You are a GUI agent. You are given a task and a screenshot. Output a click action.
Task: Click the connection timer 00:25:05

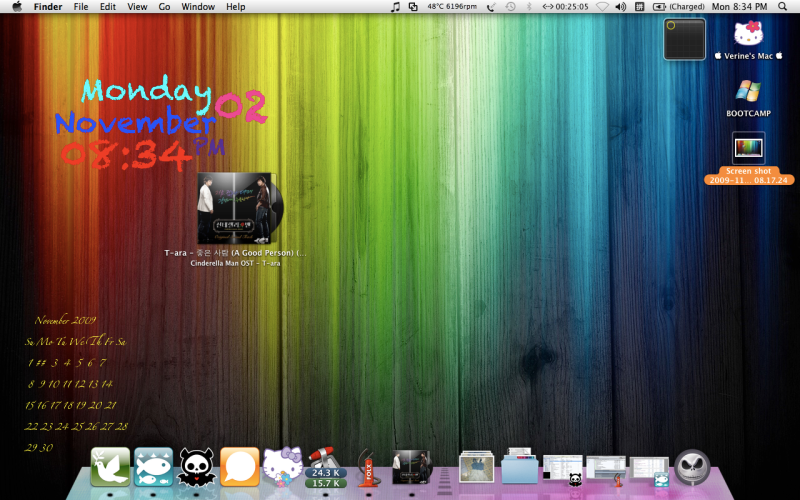[565, 7]
